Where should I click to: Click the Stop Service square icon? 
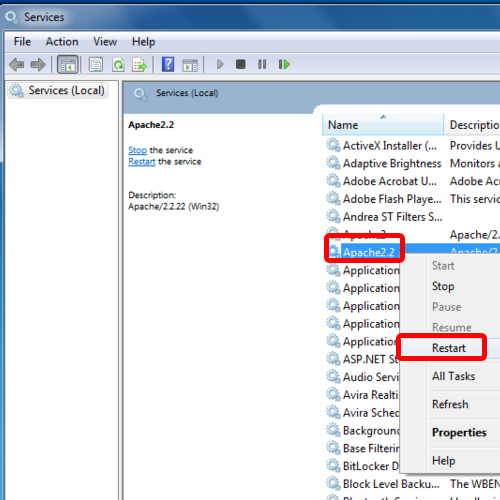click(x=240, y=64)
